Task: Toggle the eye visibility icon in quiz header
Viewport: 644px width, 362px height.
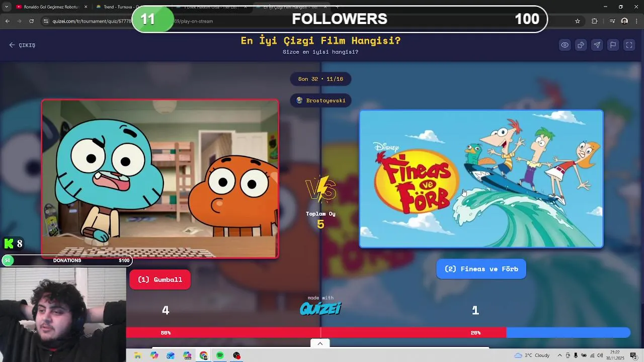Action: (x=565, y=45)
